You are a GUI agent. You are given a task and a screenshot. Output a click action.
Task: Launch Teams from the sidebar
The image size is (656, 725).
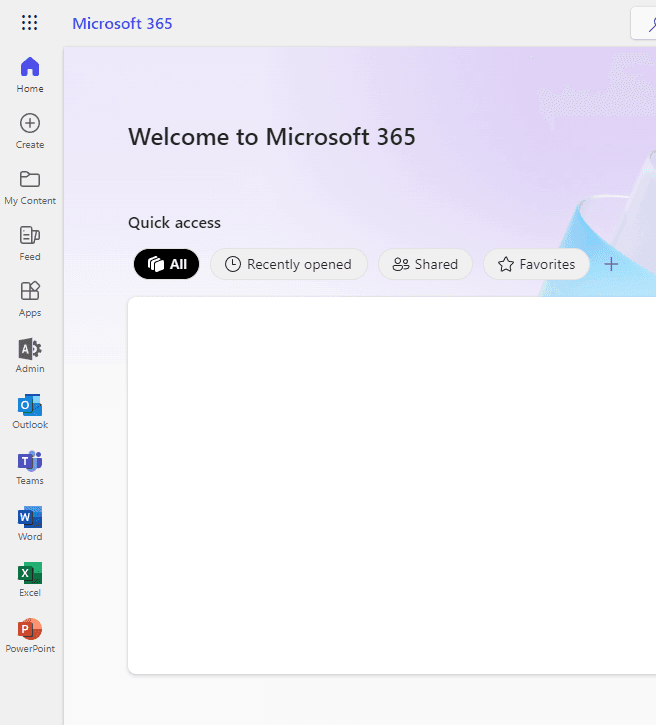(30, 467)
